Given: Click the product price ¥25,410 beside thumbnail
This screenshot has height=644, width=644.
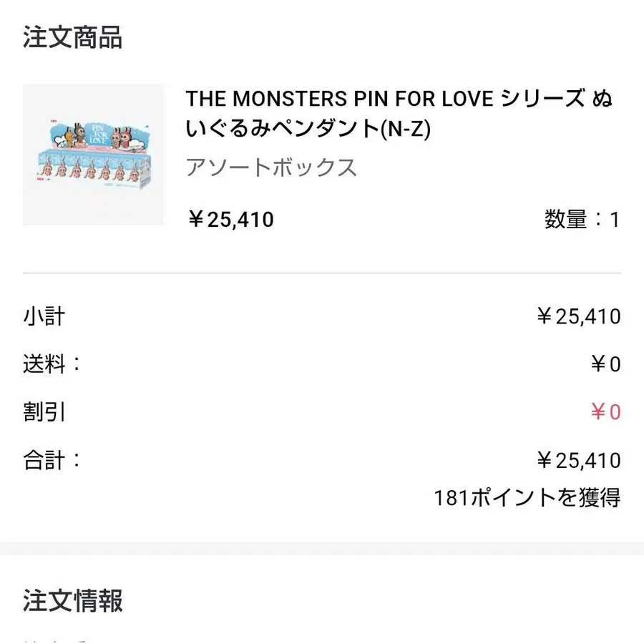Looking at the screenshot, I should pyautogui.click(x=230, y=220).
